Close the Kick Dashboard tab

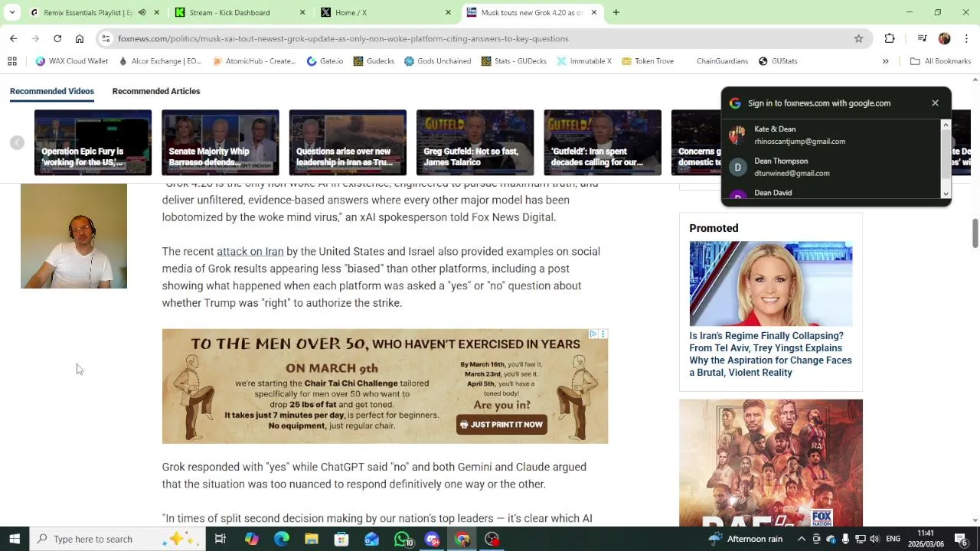302,12
